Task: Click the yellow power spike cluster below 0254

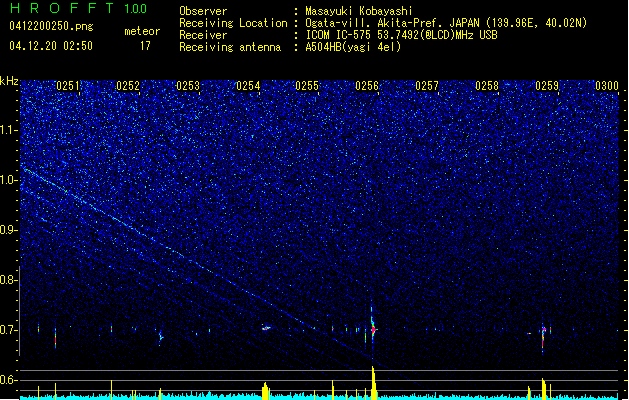Action: pos(265,391)
